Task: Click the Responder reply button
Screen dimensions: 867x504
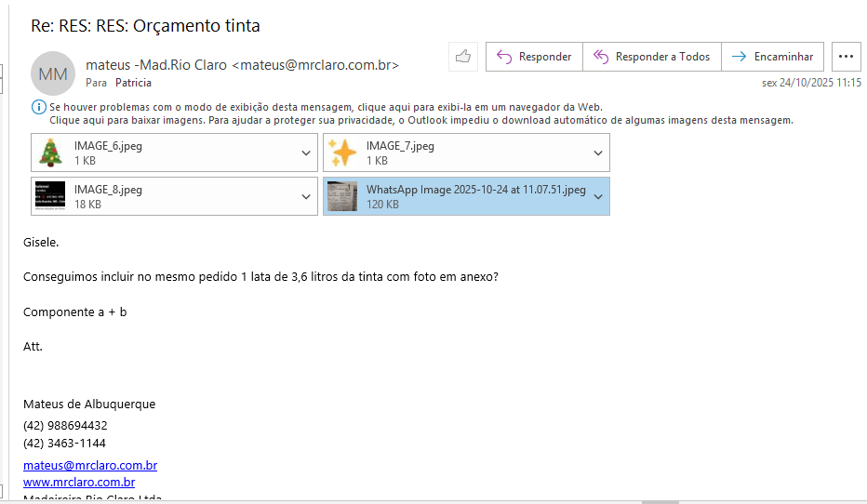Action: 534,57
